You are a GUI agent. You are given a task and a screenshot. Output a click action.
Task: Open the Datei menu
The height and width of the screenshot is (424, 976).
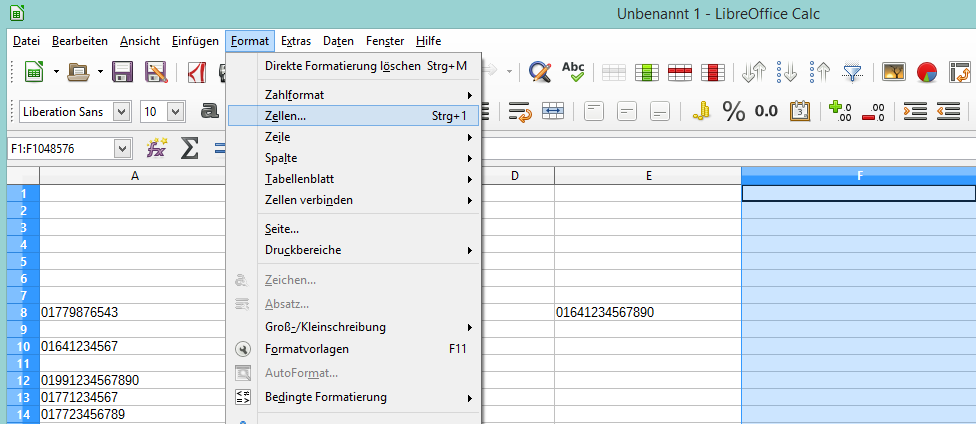(26, 41)
